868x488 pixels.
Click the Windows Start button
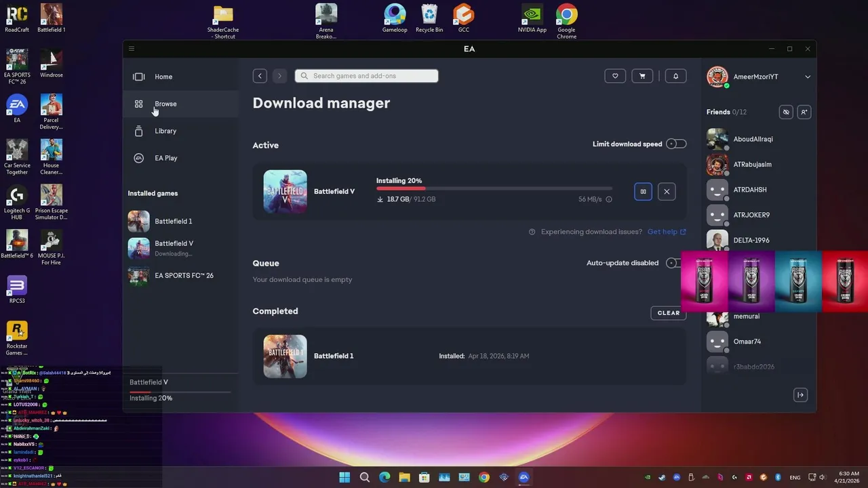344,477
